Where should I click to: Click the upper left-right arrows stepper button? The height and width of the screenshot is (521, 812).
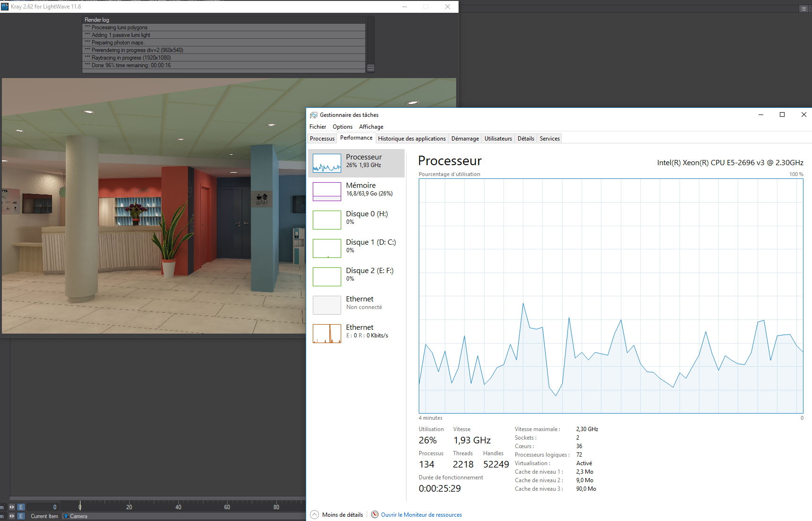click(x=12, y=507)
